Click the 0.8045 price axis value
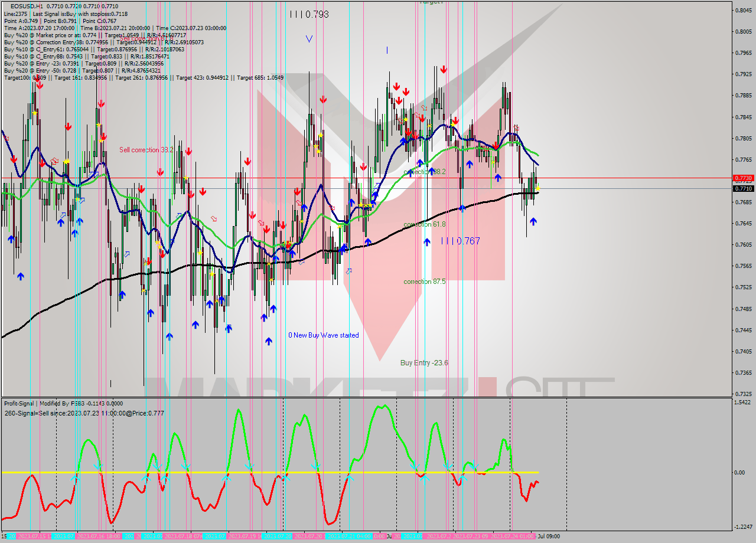The image size is (756, 543). coord(743,10)
